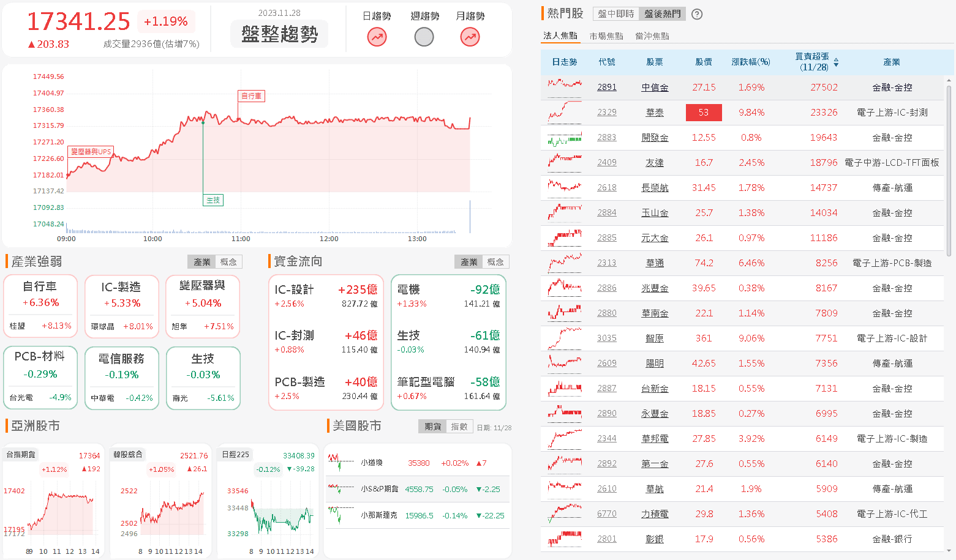Open the 小道瓊 mini trend chart
The width and height of the screenshot is (956, 560).
pos(341,461)
